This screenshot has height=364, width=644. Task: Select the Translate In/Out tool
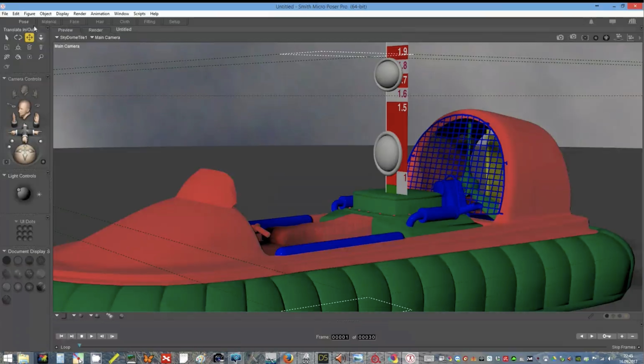click(41, 37)
